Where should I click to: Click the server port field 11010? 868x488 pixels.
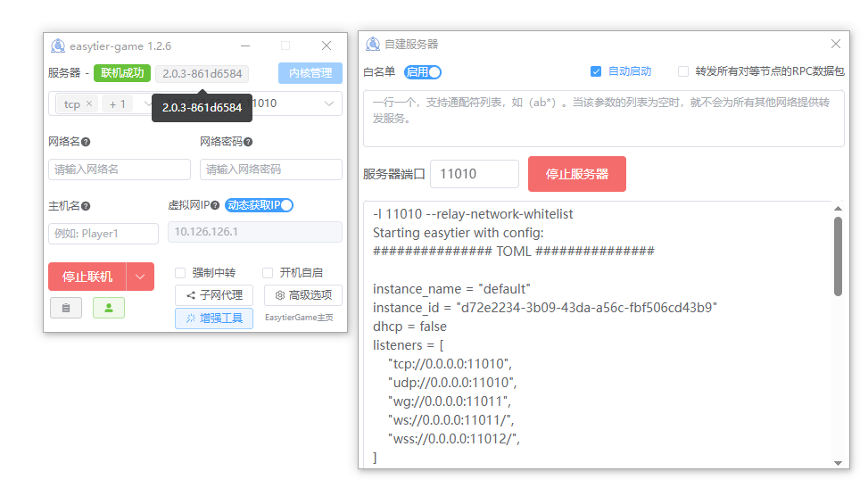(475, 174)
